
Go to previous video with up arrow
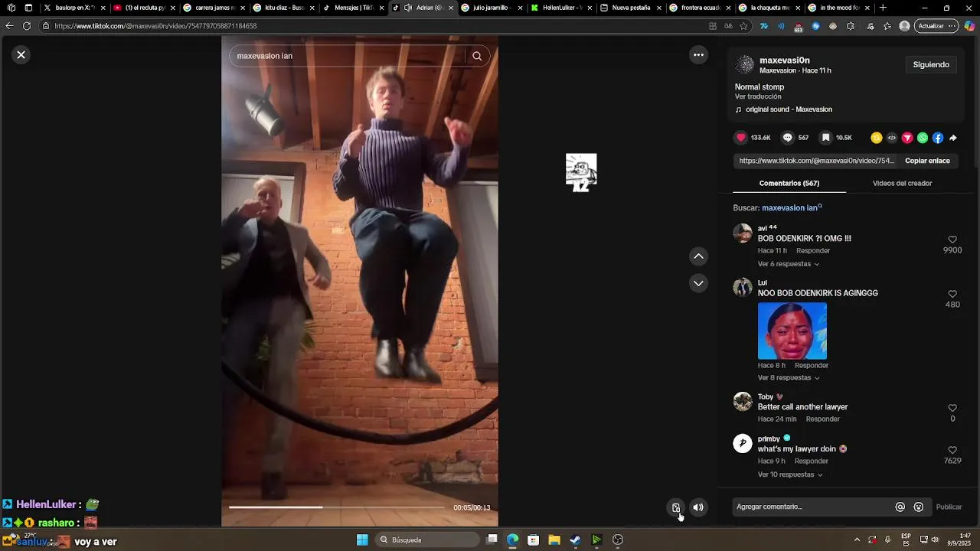coord(698,256)
